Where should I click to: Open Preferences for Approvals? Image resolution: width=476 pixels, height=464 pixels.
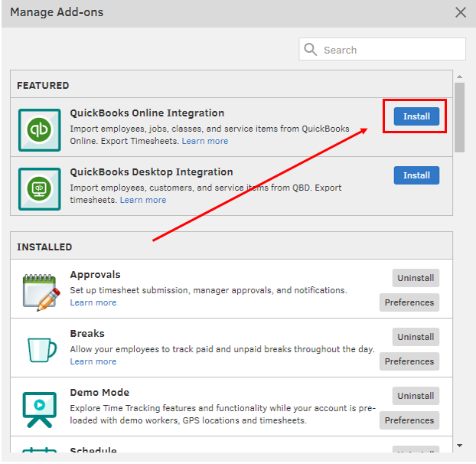click(409, 302)
